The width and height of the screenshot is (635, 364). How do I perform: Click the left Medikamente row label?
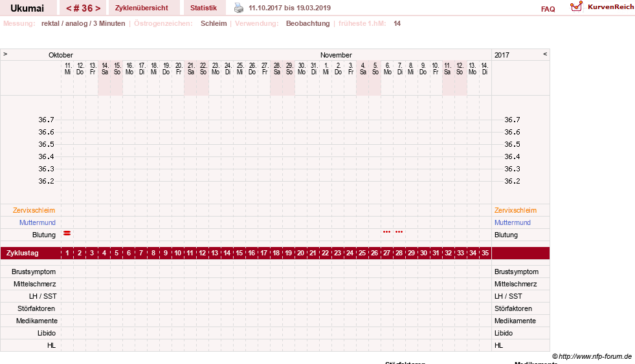[x=37, y=321]
